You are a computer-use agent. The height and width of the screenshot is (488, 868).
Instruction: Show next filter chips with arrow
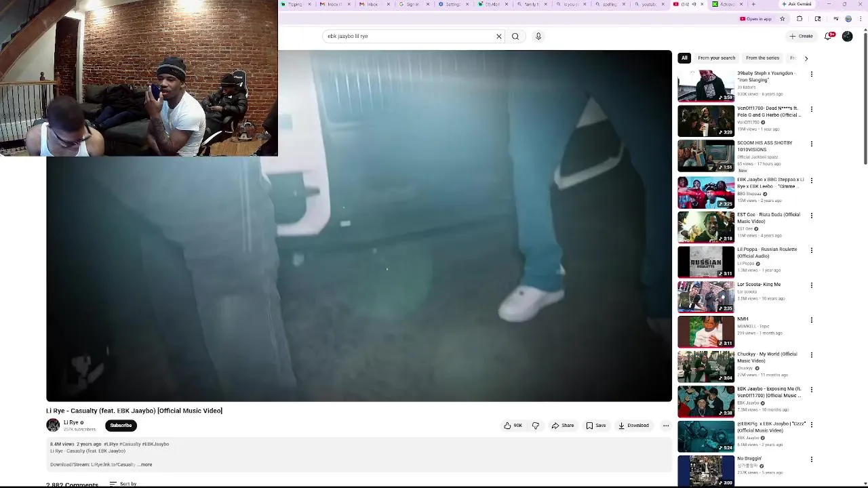[806, 58]
